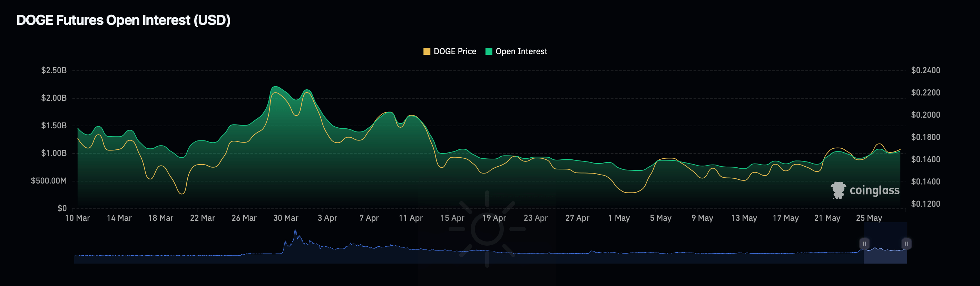Click the 1 May date axis label

point(619,218)
